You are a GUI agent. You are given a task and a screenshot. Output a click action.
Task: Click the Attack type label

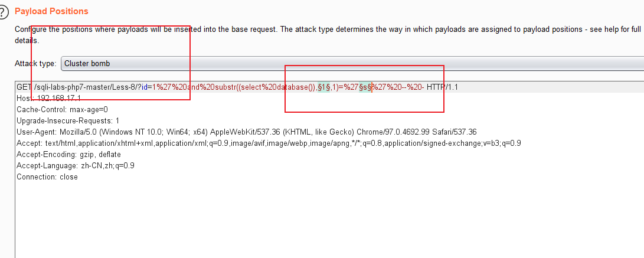35,64
